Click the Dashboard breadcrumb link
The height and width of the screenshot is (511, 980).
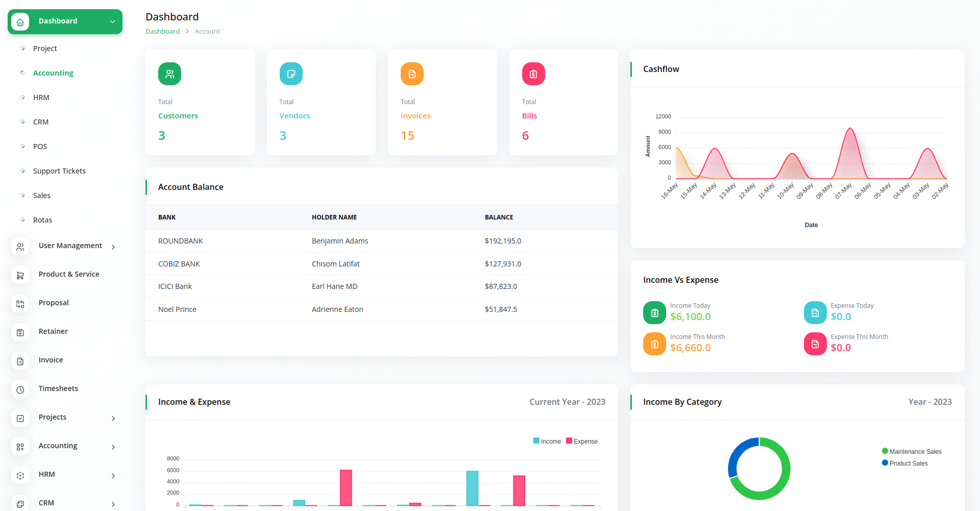[x=162, y=32]
